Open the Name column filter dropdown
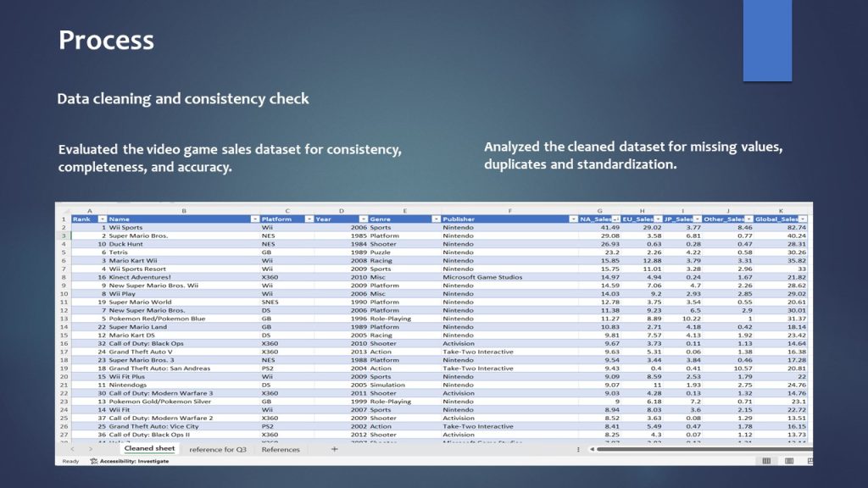The image size is (868, 488). click(255, 219)
